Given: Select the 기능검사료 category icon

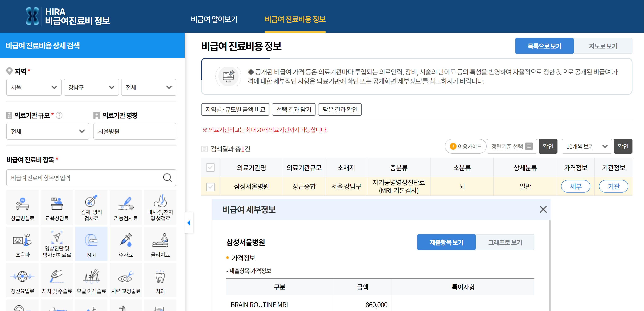Looking at the screenshot, I should click(126, 208).
